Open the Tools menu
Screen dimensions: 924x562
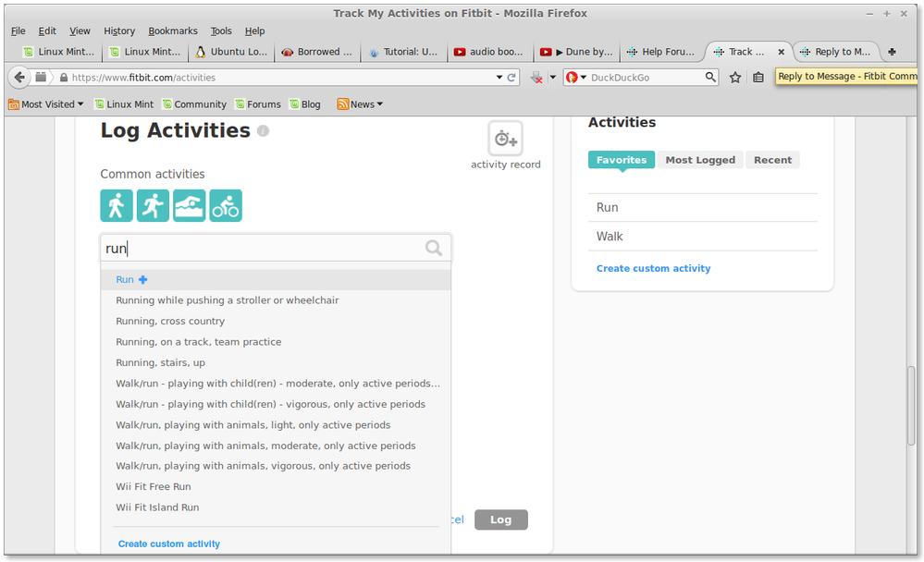[x=221, y=31]
